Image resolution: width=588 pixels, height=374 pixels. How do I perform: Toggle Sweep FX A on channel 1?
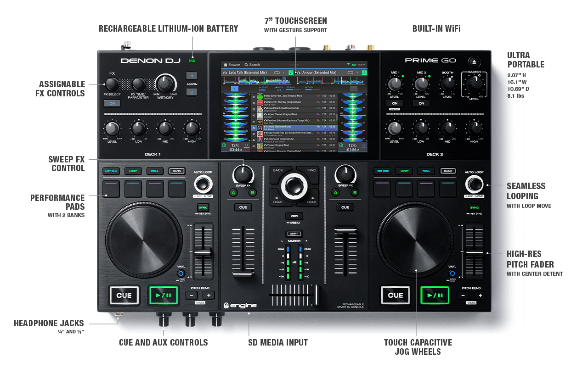(234, 193)
